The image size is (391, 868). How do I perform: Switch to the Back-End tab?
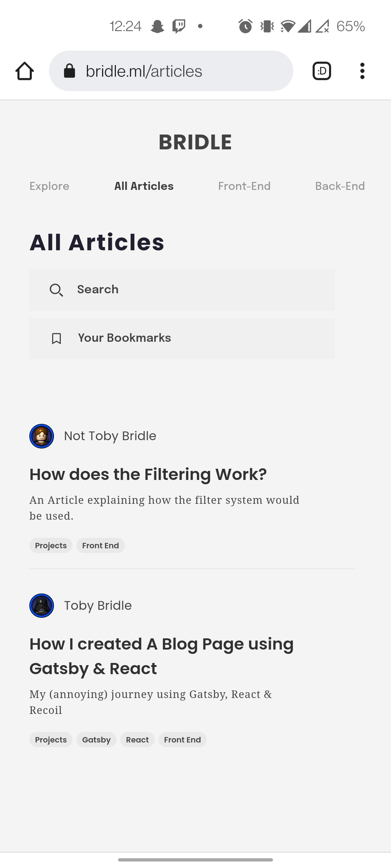pyautogui.click(x=340, y=186)
